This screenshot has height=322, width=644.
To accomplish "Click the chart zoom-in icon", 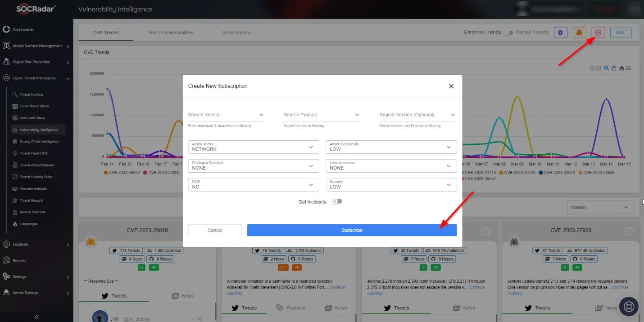I will (592, 68).
